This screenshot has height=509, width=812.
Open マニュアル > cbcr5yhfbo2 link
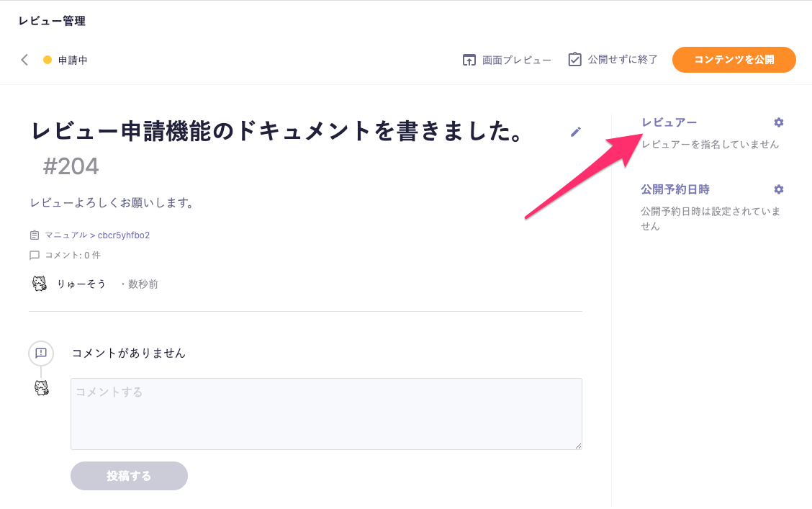[x=97, y=235]
